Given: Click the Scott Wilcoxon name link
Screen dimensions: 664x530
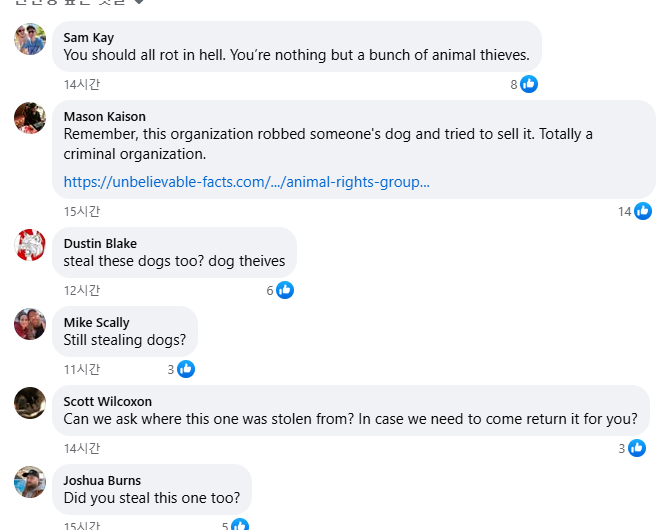Looking at the screenshot, I should (108, 402).
